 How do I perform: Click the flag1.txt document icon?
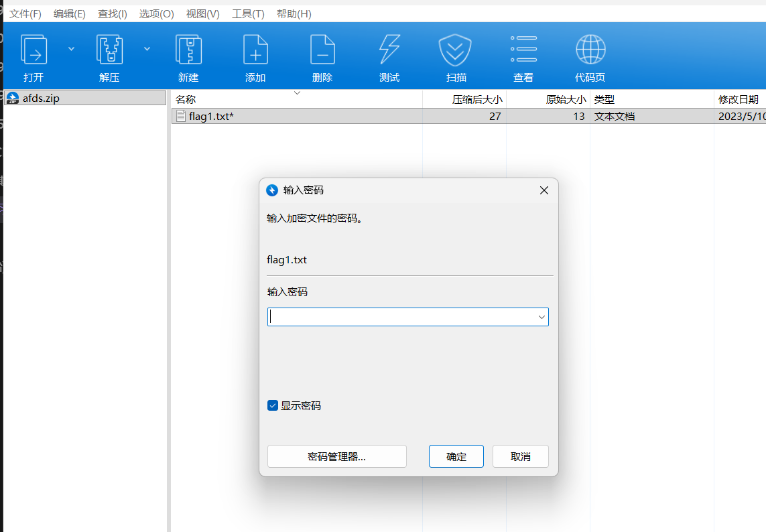181,116
